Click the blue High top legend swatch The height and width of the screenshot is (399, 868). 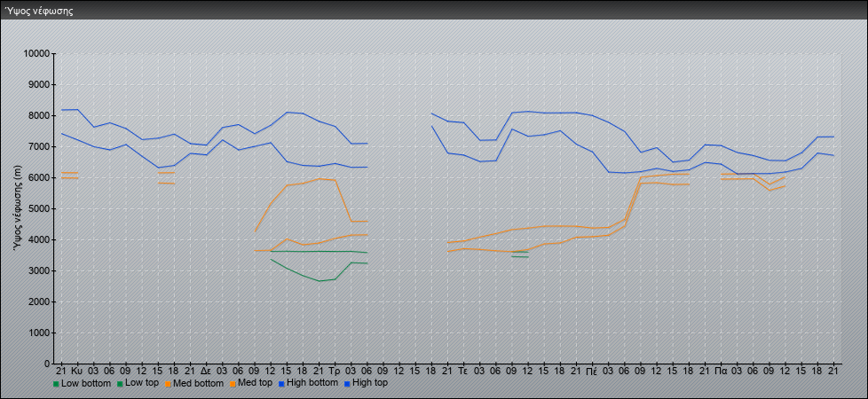[x=345, y=384]
